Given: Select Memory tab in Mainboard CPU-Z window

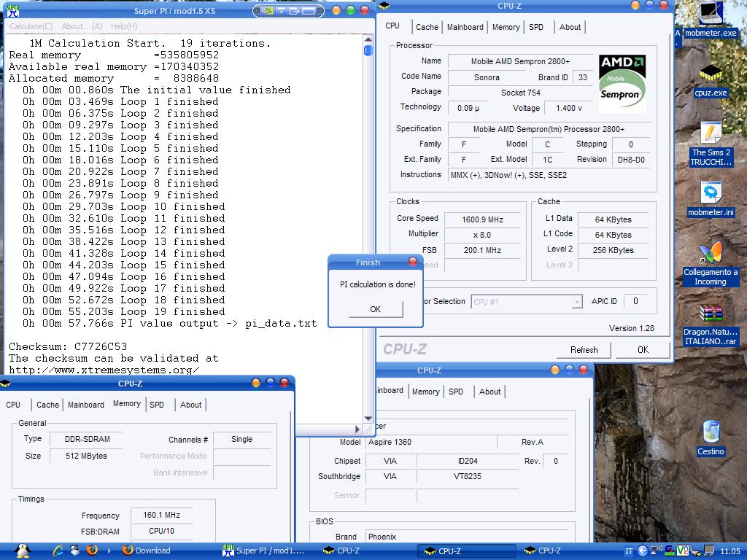Looking at the screenshot, I should 425,392.
